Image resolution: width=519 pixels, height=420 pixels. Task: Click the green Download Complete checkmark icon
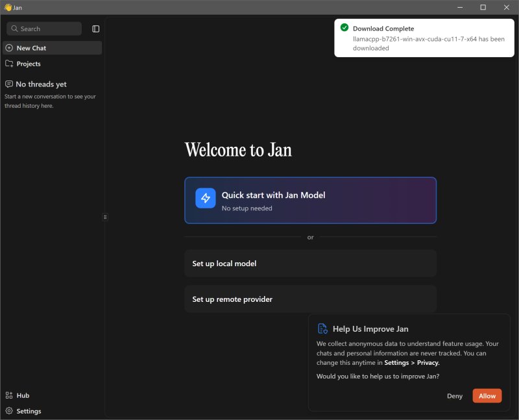point(344,27)
